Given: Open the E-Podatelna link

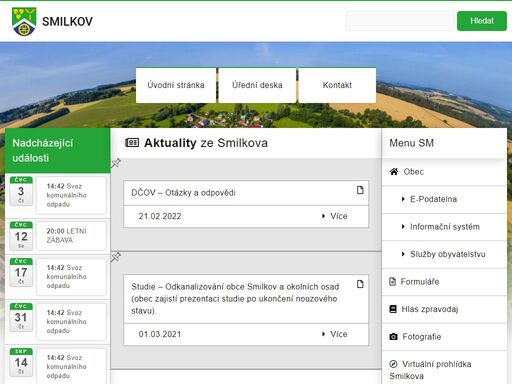Looking at the screenshot, I should pos(433,199).
